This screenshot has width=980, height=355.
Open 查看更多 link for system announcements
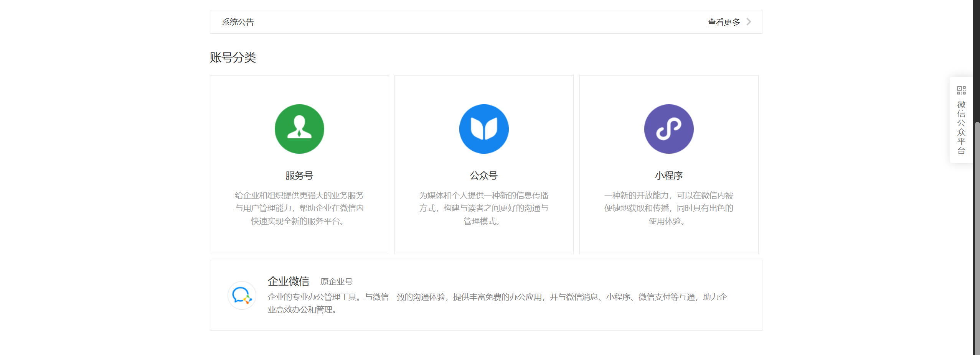[724, 22]
